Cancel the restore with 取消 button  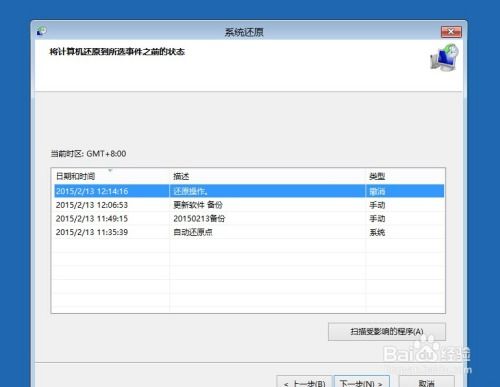427,382
